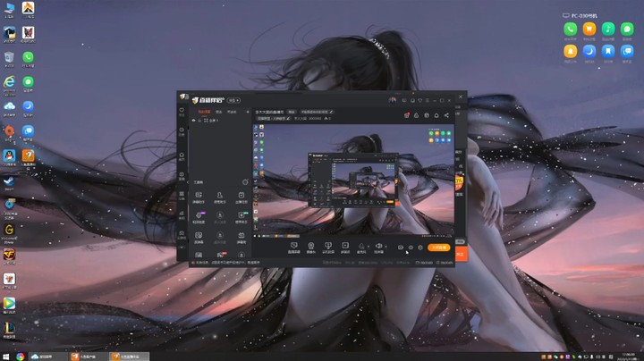Click the bell notification icon in header row
Viewport: 644px width, 361px height.
click(436, 115)
